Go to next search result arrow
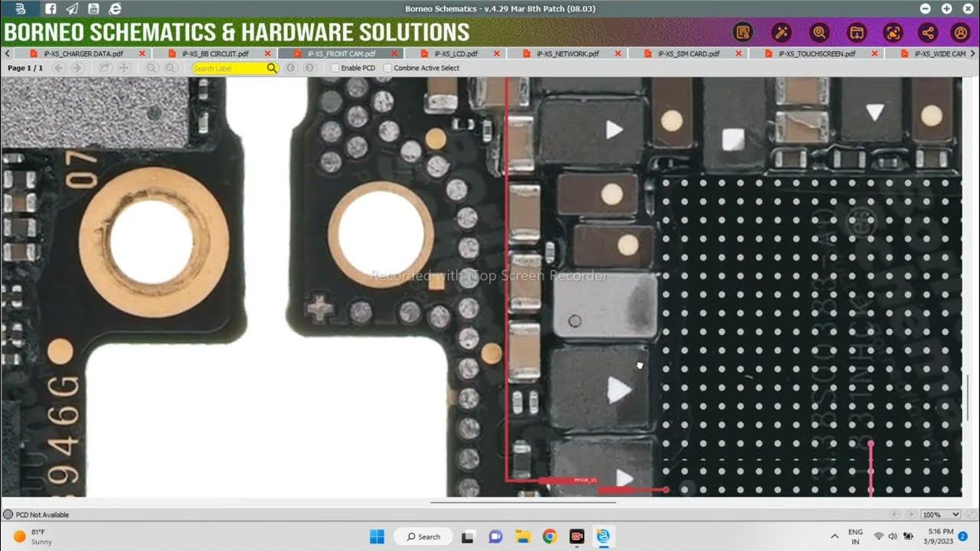Screen dimensions: 980x551 309,68
